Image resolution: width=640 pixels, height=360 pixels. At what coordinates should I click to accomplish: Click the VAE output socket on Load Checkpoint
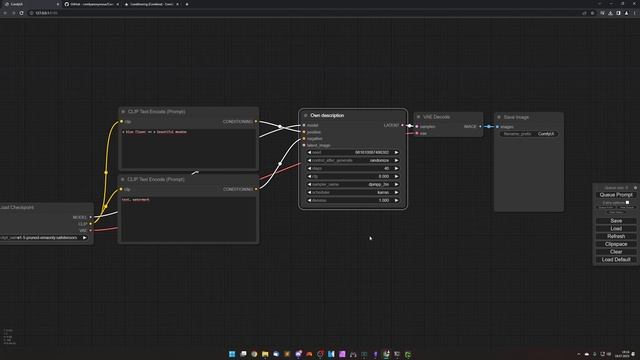tap(91, 230)
